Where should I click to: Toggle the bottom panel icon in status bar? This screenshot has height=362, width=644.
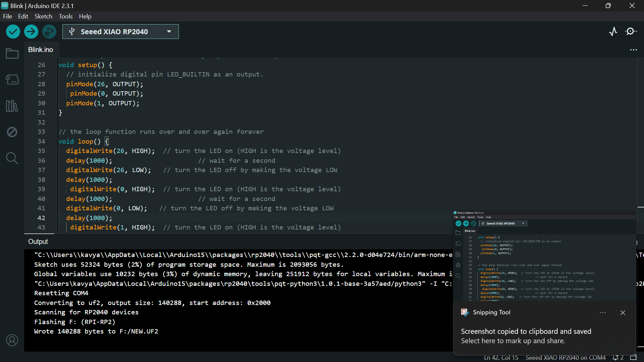click(x=633, y=357)
